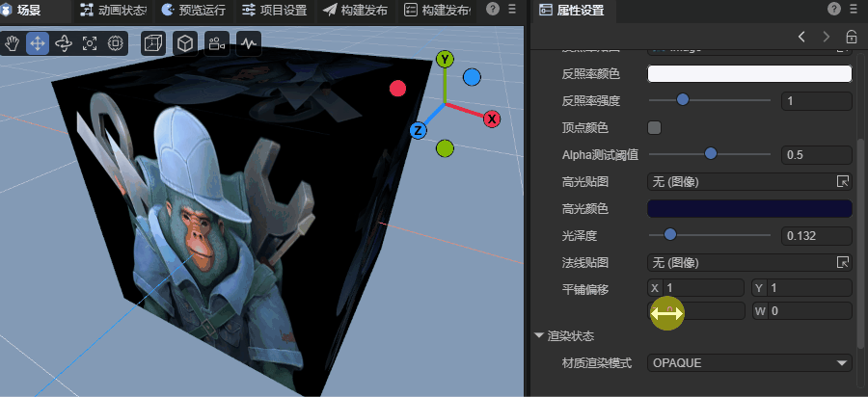
Task: Toggle the 顶点颜色 checkbox
Action: tap(654, 127)
